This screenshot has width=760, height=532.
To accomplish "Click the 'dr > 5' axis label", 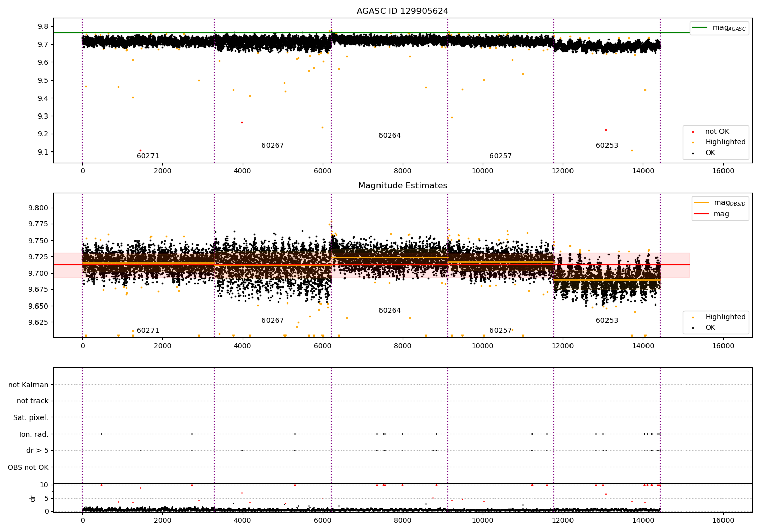I will [37, 451].
